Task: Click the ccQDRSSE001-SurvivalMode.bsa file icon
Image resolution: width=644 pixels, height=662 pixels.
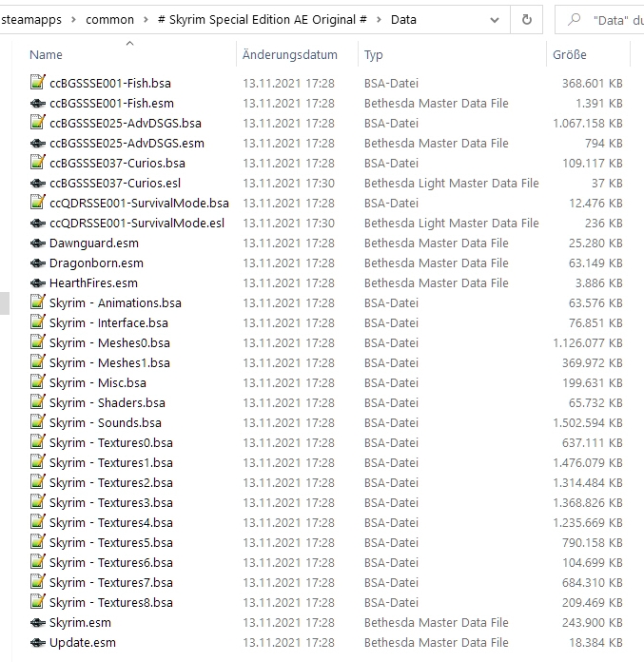Action: coord(38,203)
